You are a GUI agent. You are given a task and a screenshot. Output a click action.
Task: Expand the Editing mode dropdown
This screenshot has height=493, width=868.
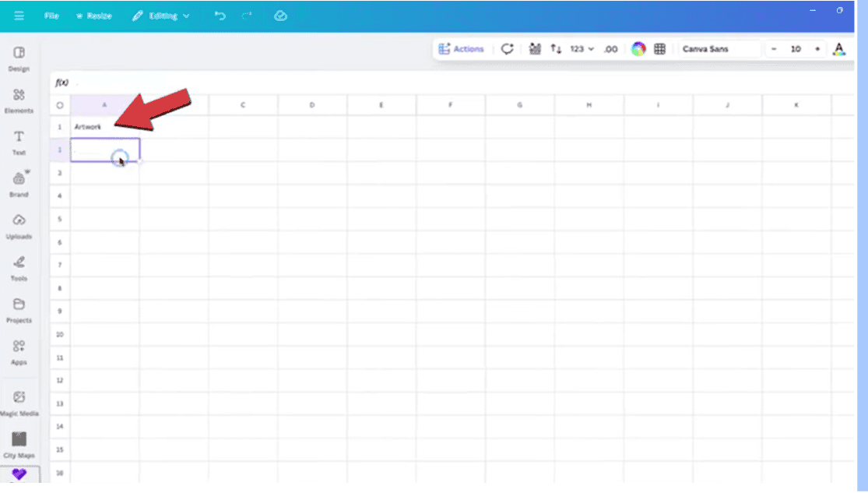click(x=161, y=16)
